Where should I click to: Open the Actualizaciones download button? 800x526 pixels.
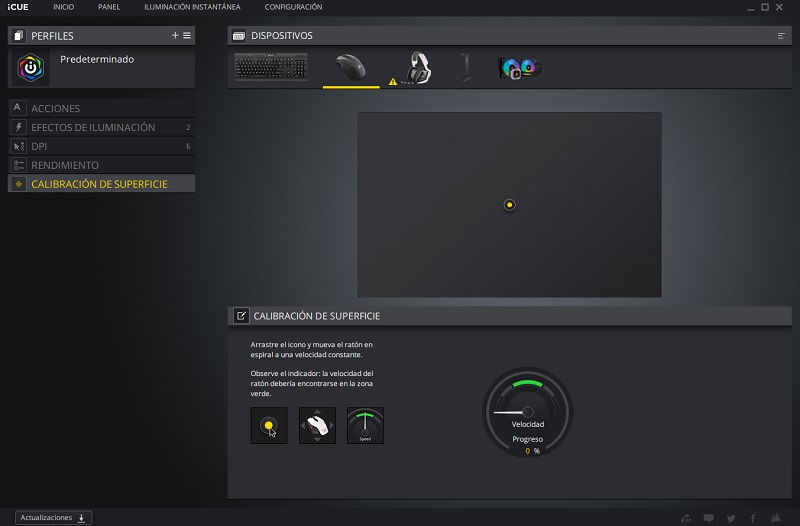pyautogui.click(x=55, y=517)
